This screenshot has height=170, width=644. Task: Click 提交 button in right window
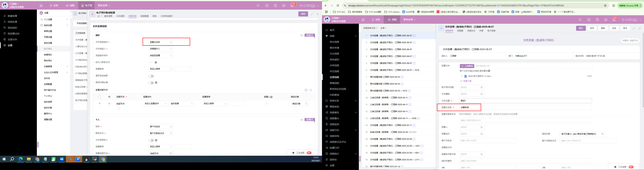[581, 28]
